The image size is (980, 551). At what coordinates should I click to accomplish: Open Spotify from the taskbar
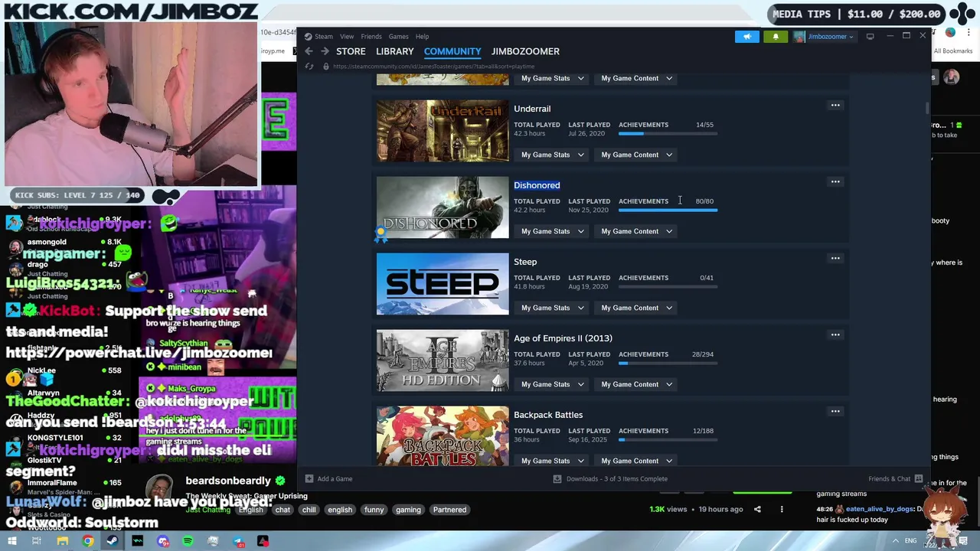coord(188,541)
